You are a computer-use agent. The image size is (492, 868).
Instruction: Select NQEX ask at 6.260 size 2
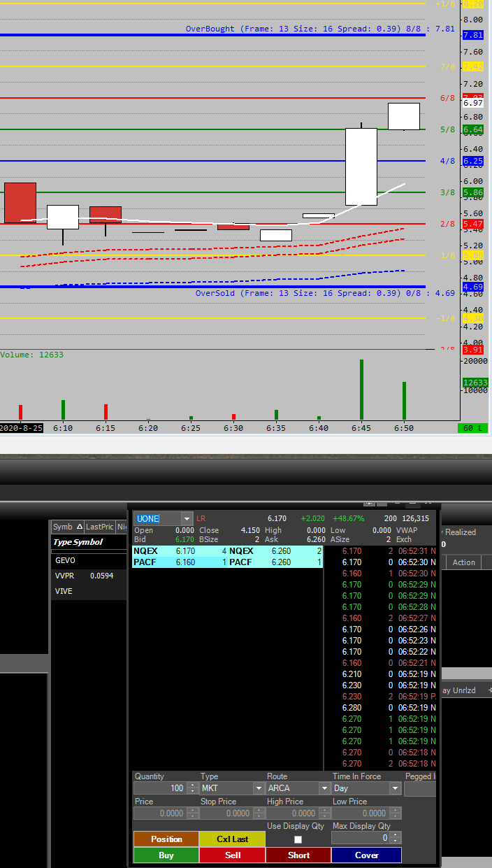275,551
